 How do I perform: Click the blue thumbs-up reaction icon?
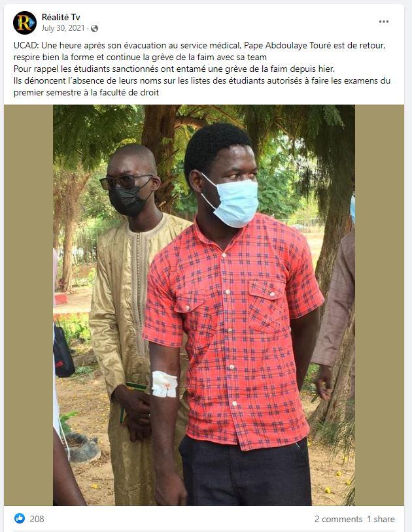(20, 518)
